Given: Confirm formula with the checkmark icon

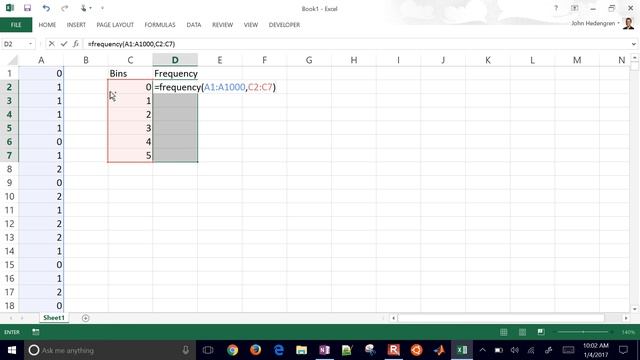Looking at the screenshot, I should (64, 44).
